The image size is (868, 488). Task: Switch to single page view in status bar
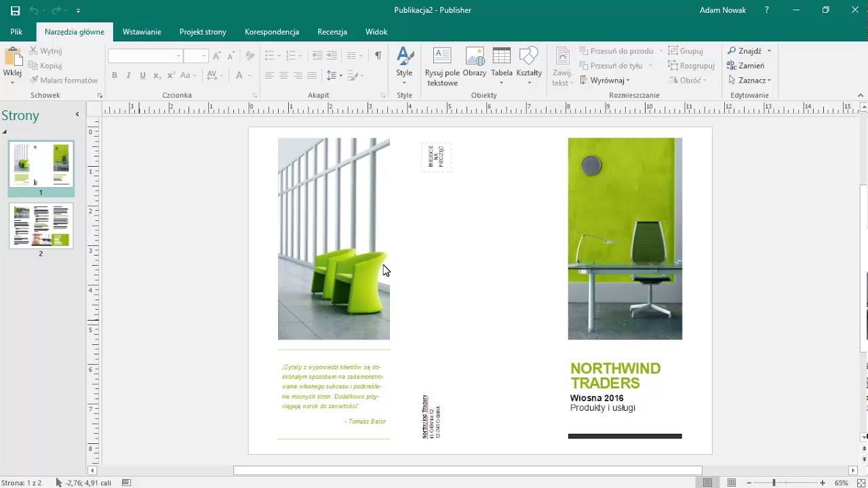click(708, 483)
